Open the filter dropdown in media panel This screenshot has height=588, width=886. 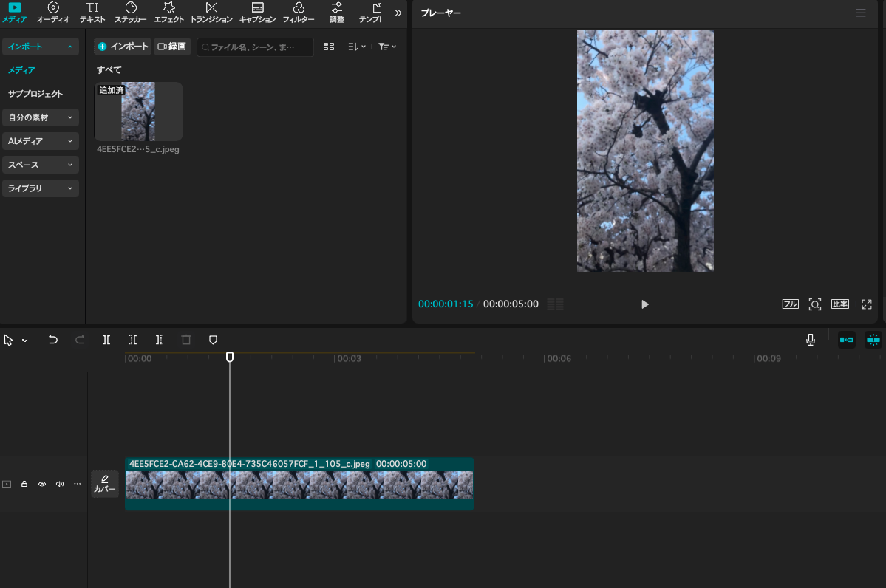tap(386, 47)
